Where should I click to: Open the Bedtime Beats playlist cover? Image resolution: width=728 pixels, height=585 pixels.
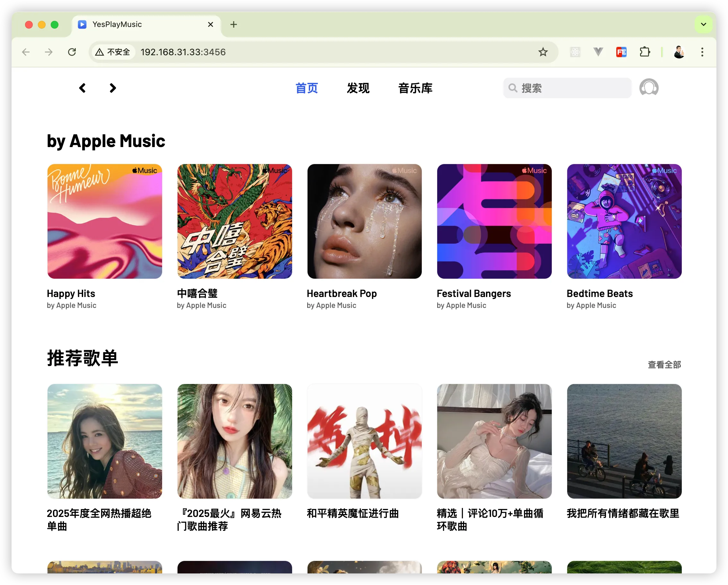pos(624,221)
